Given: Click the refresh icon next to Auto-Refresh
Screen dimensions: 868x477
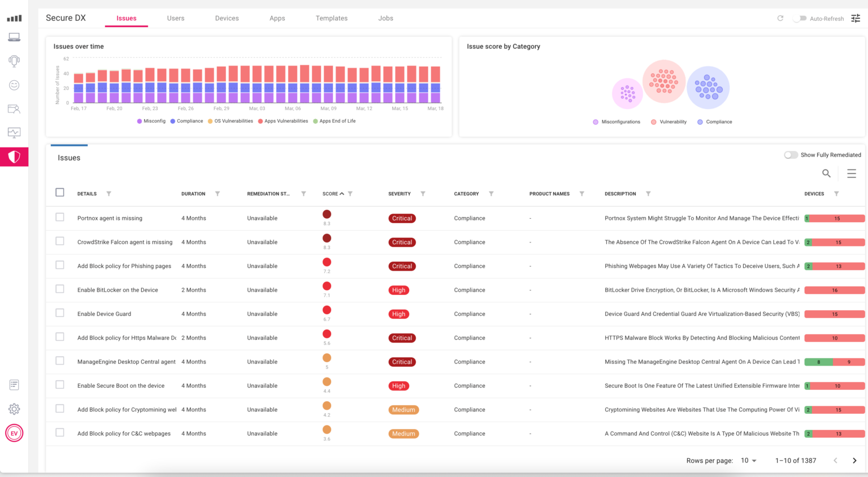Looking at the screenshot, I should 780,18.
